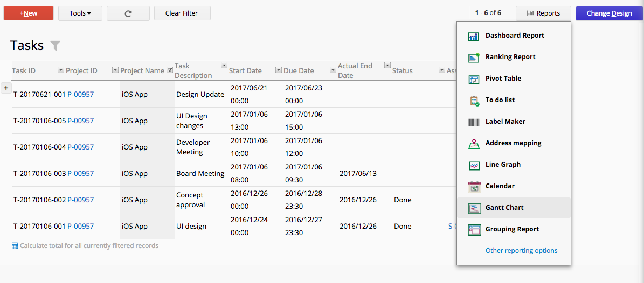Click actual end date 2017/06/13
The image size is (644, 283).
[x=358, y=173]
